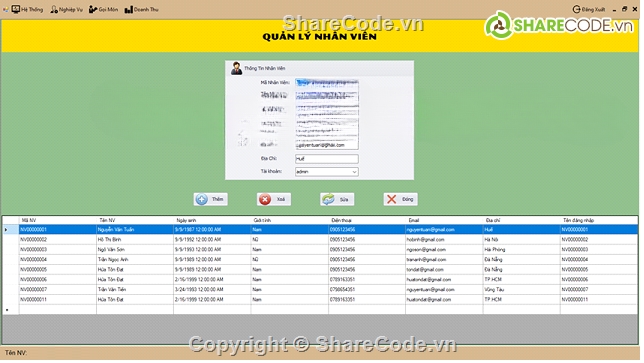Click the Sửa (edit) button
Image resolution: width=644 pixels, height=363 pixels.
click(x=338, y=200)
